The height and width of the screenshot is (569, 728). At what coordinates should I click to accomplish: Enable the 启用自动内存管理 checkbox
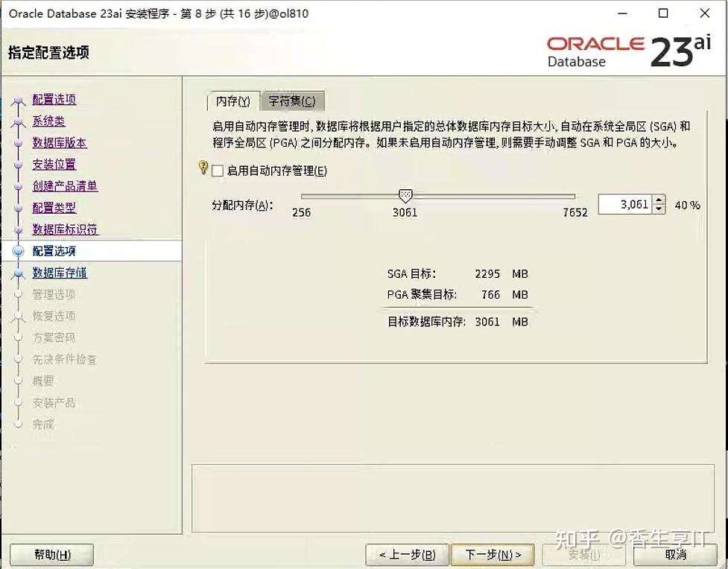[216, 171]
